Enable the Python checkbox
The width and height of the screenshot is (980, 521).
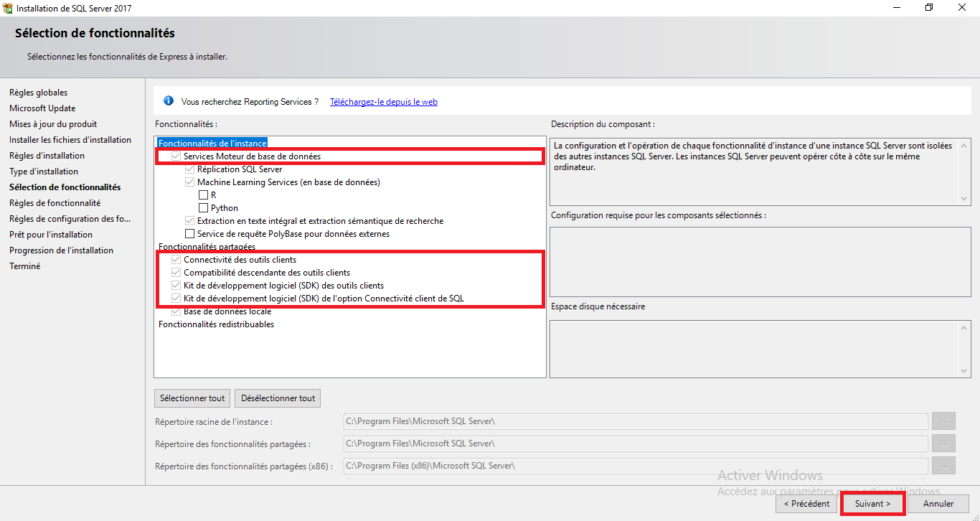[204, 208]
